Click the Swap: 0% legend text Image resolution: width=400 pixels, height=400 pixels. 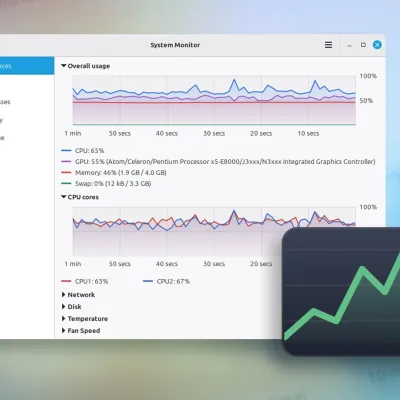113,184
